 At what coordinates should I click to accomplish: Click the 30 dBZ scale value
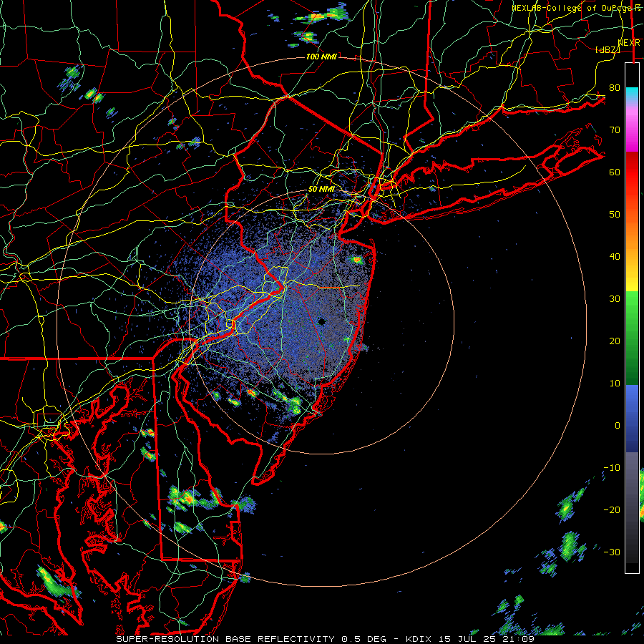click(x=615, y=299)
